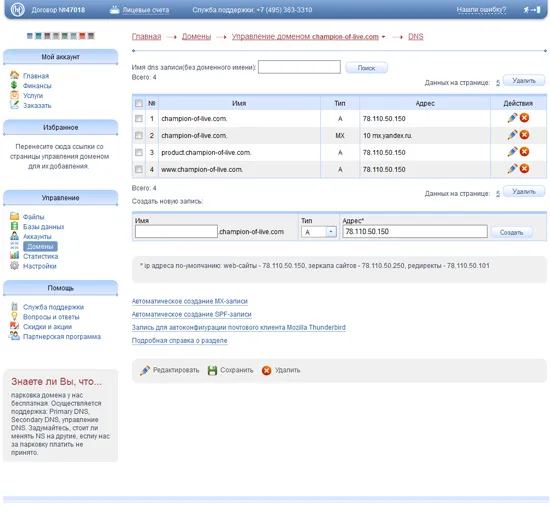This screenshot has height=513, width=550.
Task: Delete the MX record with the red X icon
Action: [x=524, y=135]
